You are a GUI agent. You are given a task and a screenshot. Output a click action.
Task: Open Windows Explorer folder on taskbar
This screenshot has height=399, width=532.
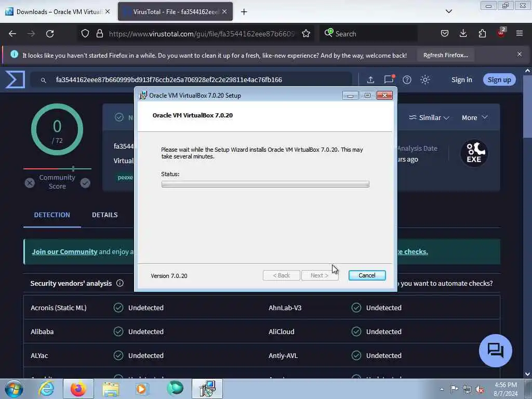[x=111, y=389]
